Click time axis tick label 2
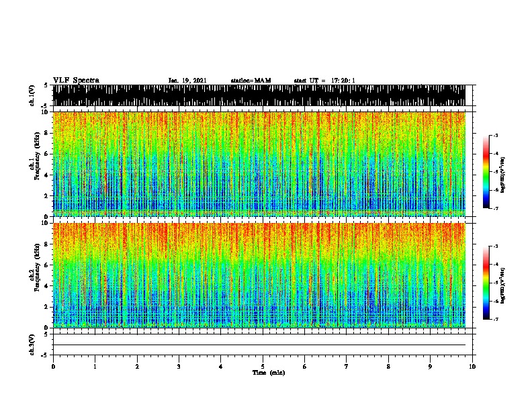Screen dimensions: 532x411 click(137, 367)
